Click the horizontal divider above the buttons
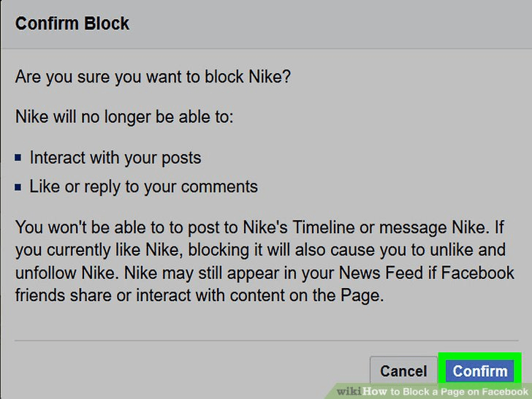The width and height of the screenshot is (532, 399). click(x=266, y=341)
